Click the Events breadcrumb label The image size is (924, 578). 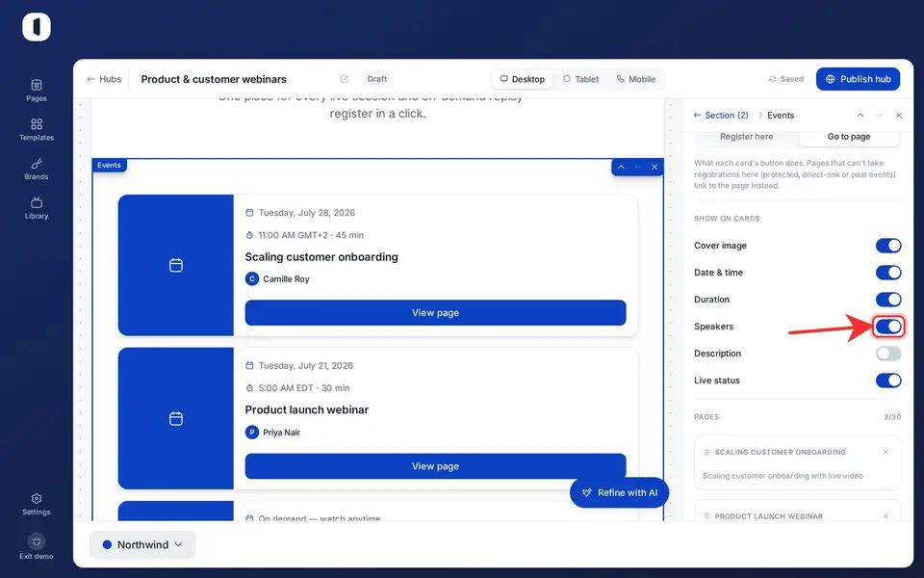tap(781, 115)
